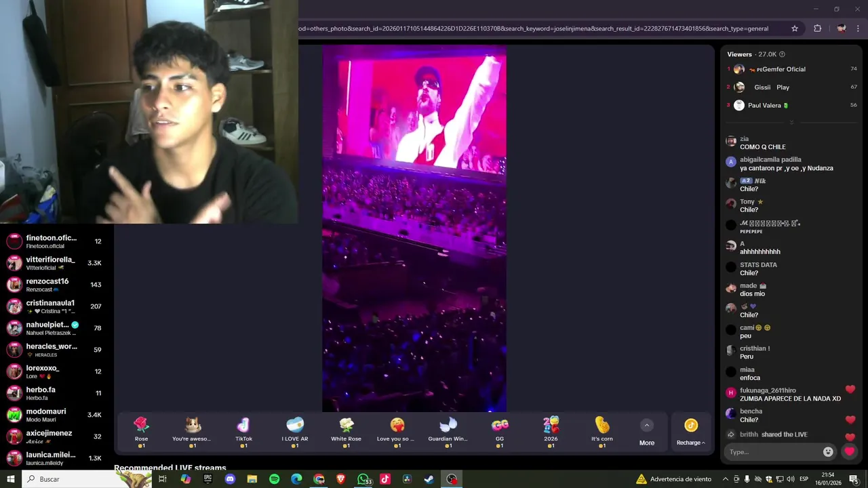Send the GG gift
868x488 pixels.
pyautogui.click(x=500, y=432)
